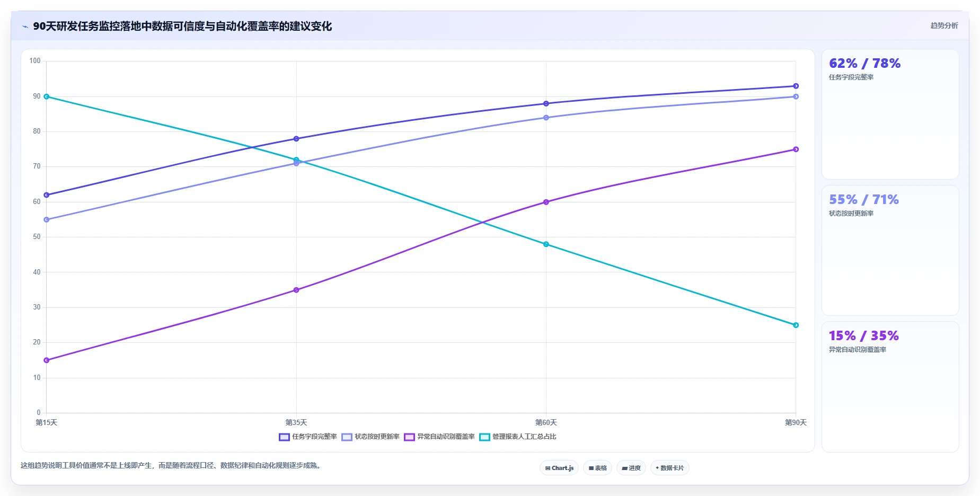Click the Chart.js tag button

tap(559, 468)
